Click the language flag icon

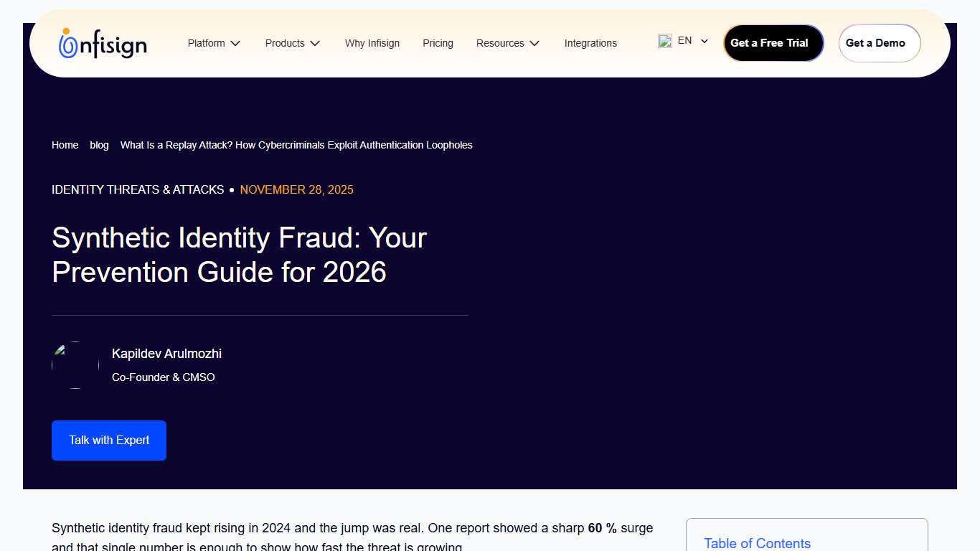coord(665,41)
